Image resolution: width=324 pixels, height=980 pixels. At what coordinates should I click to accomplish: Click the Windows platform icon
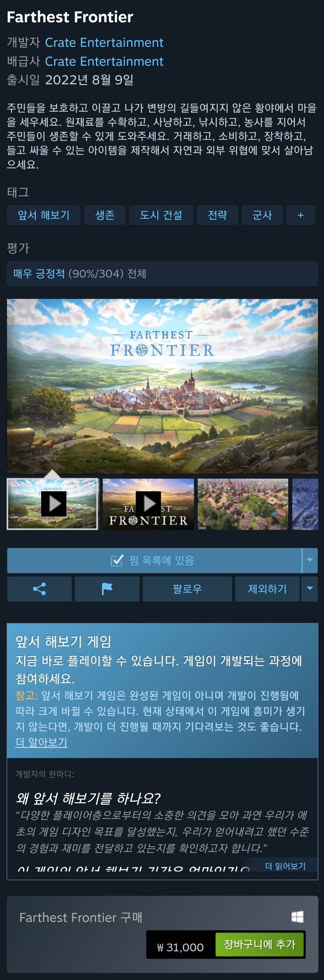(297, 917)
